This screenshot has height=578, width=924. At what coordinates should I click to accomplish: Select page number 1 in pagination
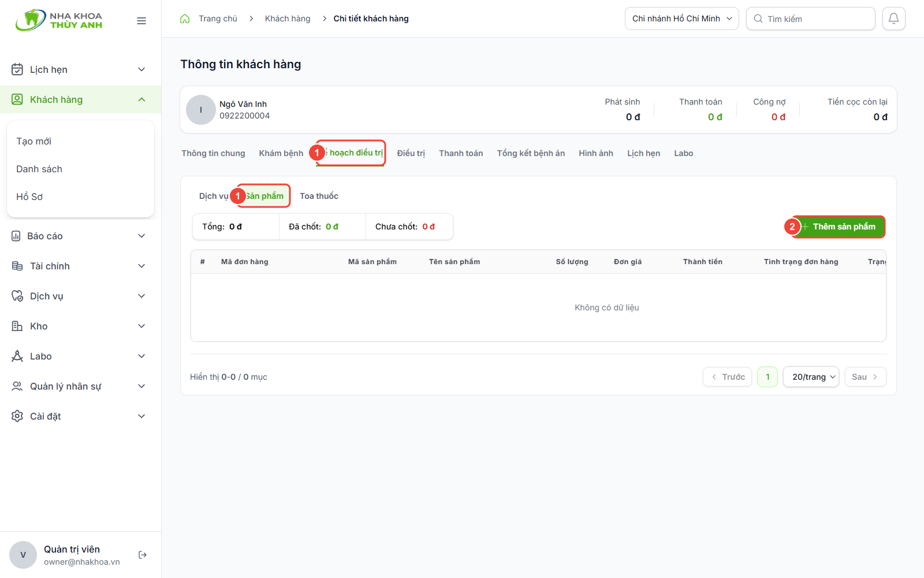(767, 377)
